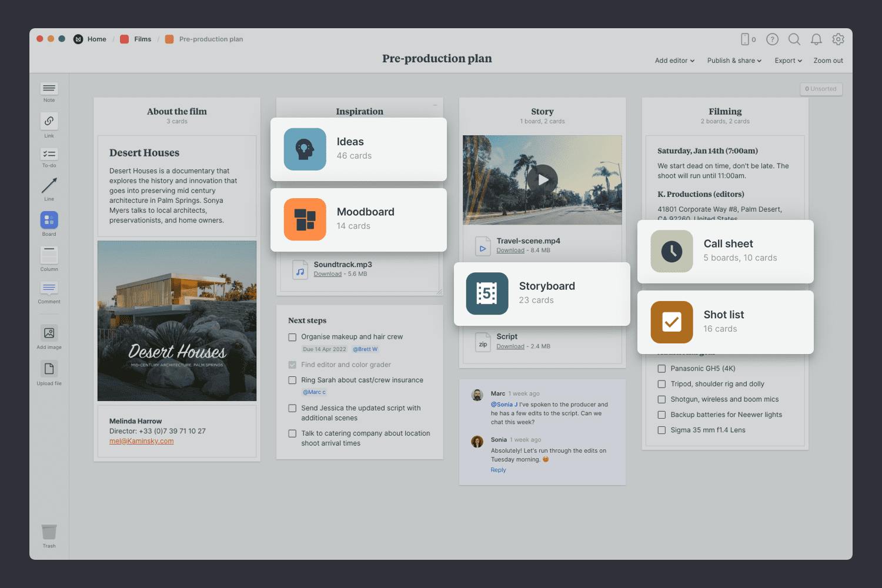Open notifications bell icon

click(x=816, y=39)
